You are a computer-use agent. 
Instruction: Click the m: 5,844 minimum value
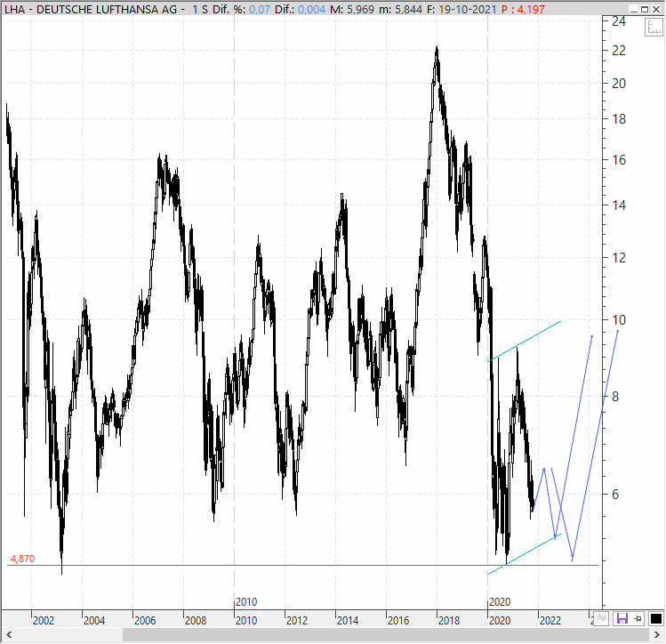point(400,9)
